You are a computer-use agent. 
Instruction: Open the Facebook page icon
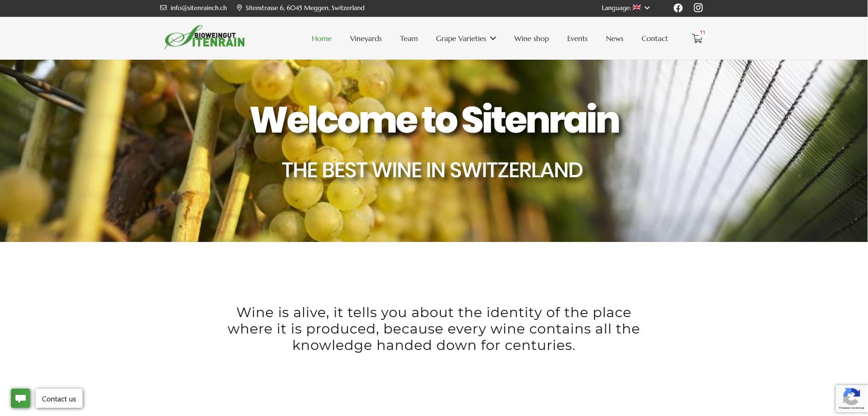click(678, 8)
